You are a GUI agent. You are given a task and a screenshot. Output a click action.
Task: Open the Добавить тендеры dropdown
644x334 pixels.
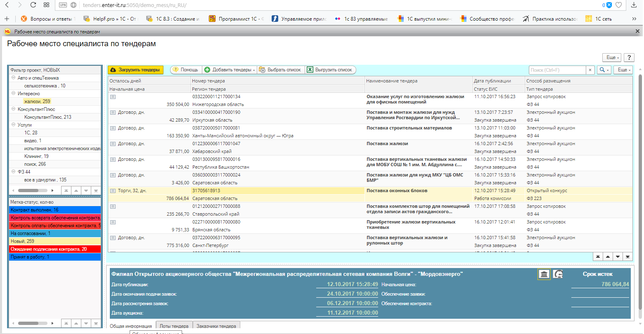(230, 70)
